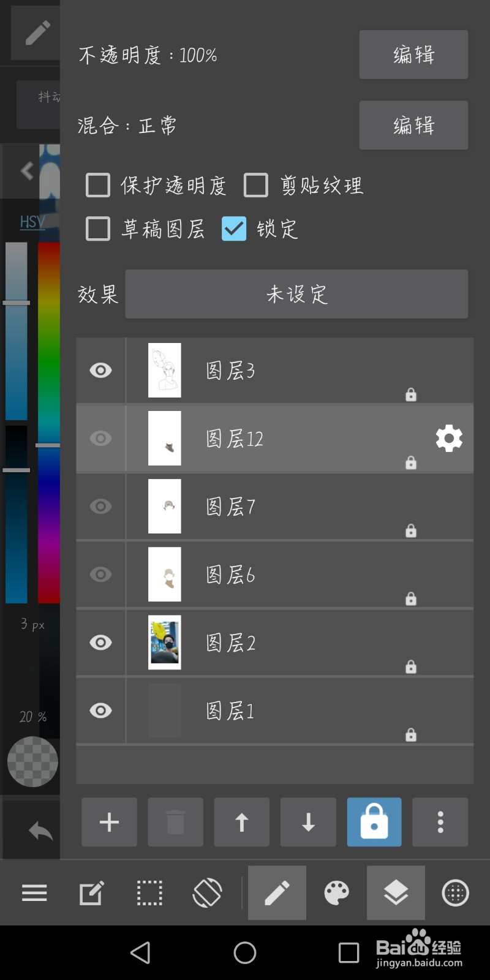Open the app menu with the hamburger icon
This screenshot has height=980, width=490.
click(x=34, y=893)
